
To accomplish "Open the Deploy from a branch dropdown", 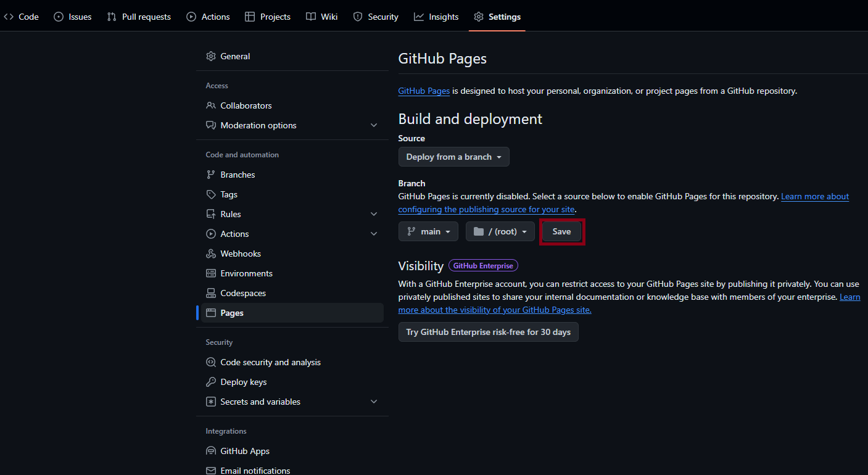I will point(454,157).
